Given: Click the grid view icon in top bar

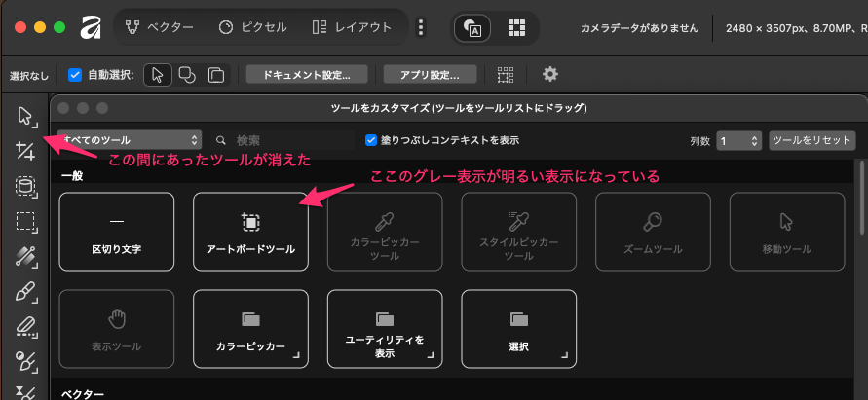Looking at the screenshot, I should point(516,27).
